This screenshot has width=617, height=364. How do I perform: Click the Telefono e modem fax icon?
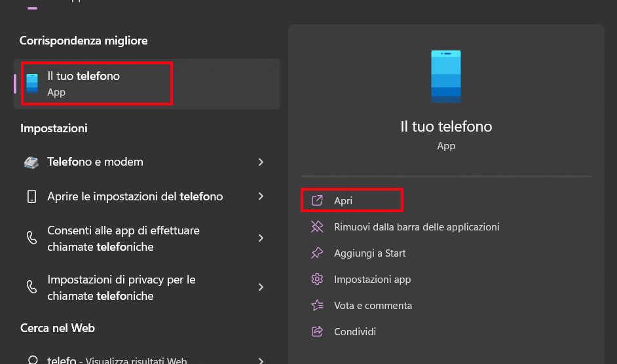pos(31,162)
